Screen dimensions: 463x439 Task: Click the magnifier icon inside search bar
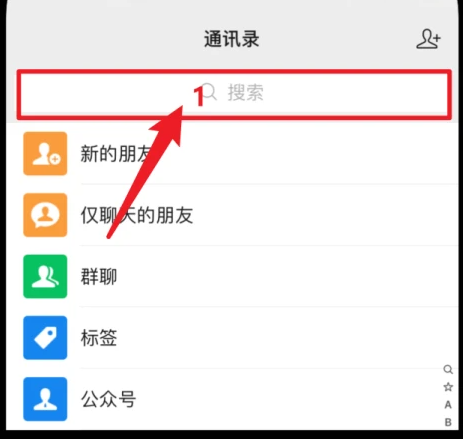coord(210,92)
